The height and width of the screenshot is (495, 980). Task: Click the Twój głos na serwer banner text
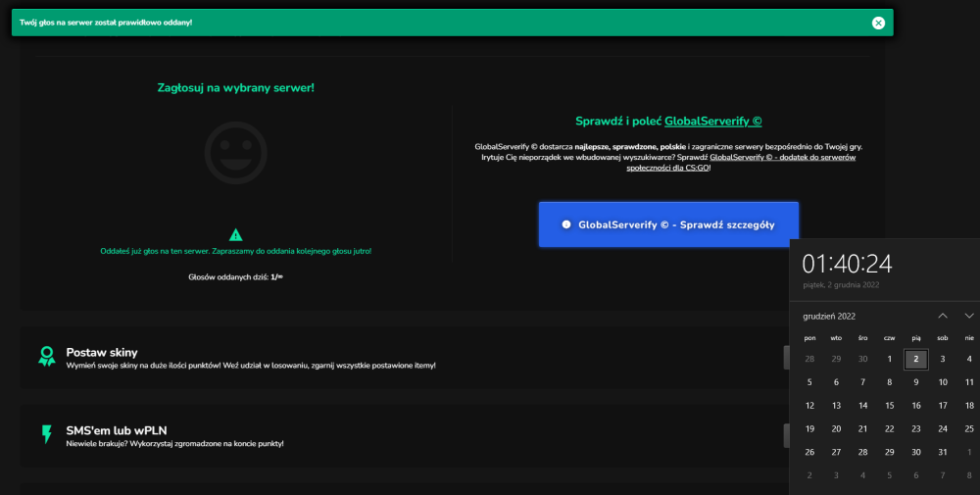point(106,23)
